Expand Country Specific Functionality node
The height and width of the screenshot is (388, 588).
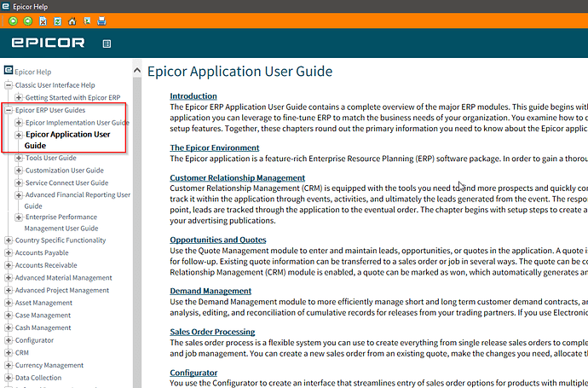coord(9,240)
